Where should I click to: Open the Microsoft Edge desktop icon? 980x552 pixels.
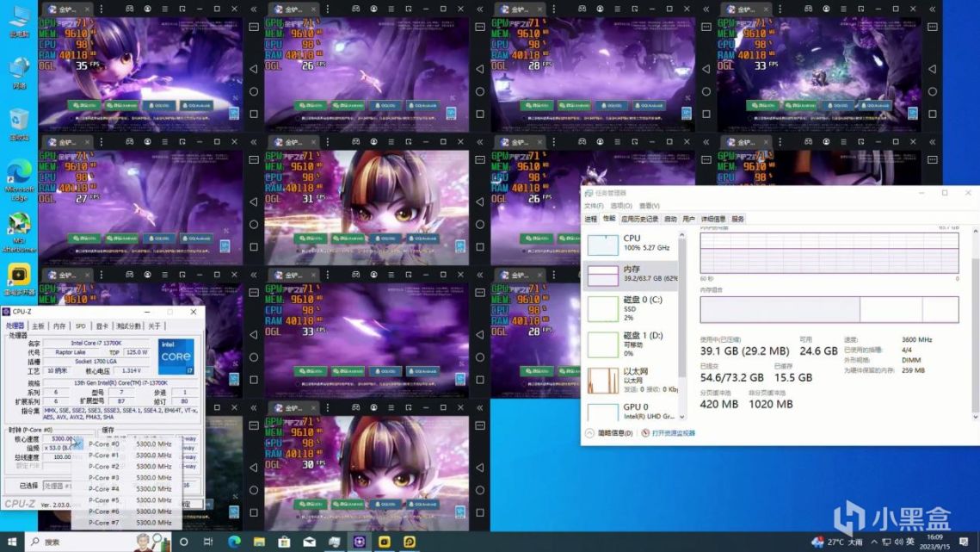coord(19,181)
